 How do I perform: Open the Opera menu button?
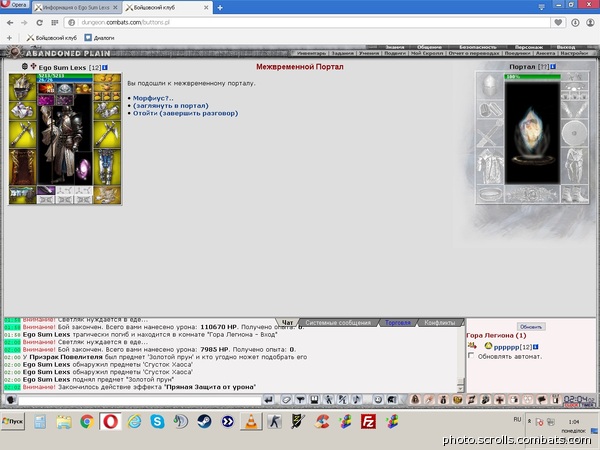[x=15, y=5]
